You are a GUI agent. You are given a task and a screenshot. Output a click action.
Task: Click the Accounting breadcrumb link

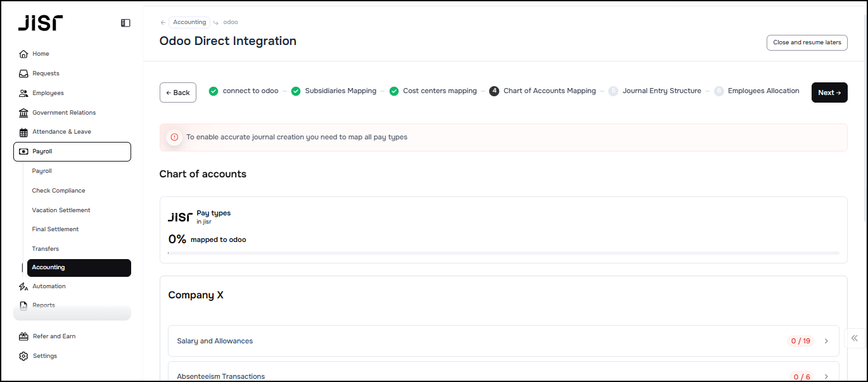[189, 22]
